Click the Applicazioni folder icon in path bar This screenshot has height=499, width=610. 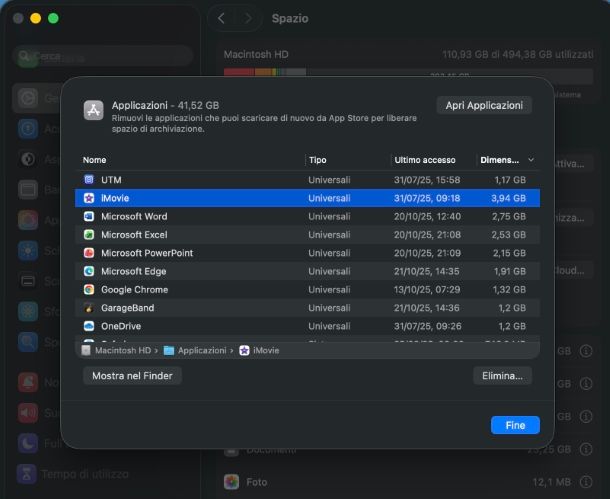pos(169,350)
